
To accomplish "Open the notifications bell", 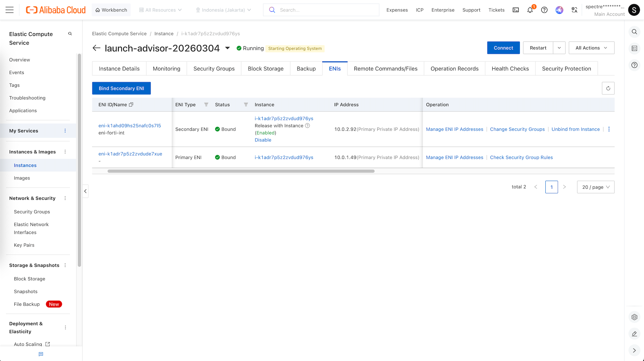I will [x=530, y=10].
